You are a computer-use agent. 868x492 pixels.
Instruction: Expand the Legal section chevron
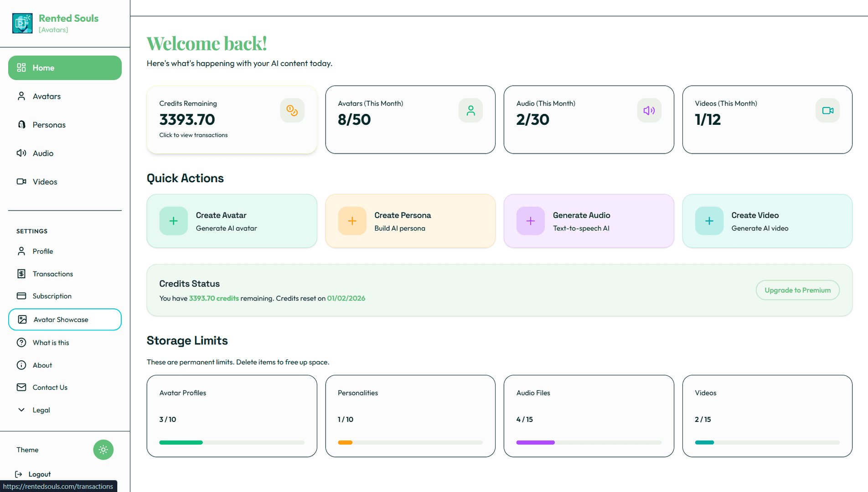(21, 410)
